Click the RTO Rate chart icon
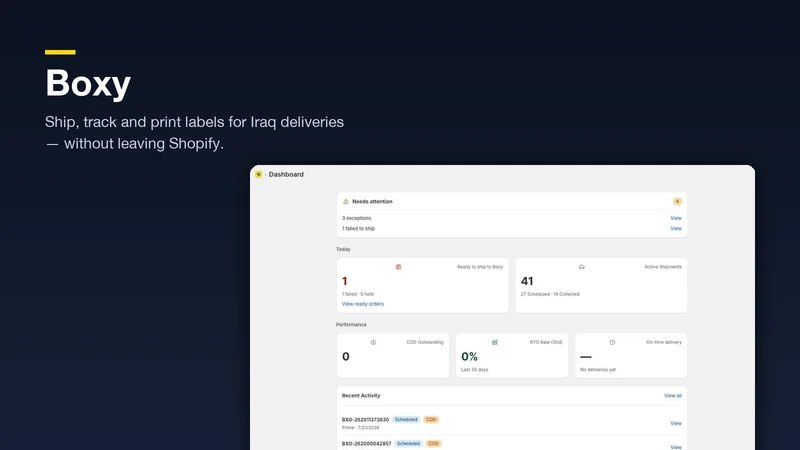Image resolution: width=800 pixels, height=450 pixels. (x=494, y=342)
